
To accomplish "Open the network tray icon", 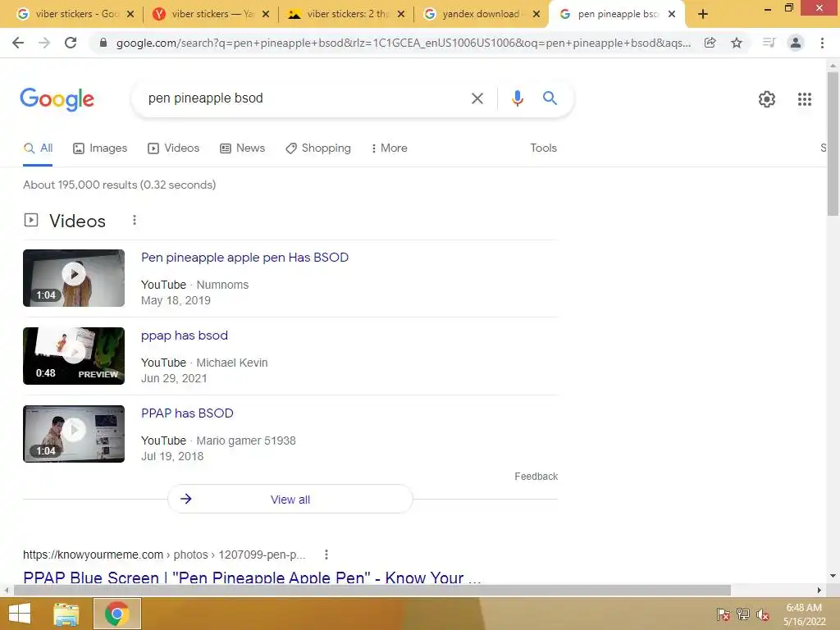I will 743,614.
